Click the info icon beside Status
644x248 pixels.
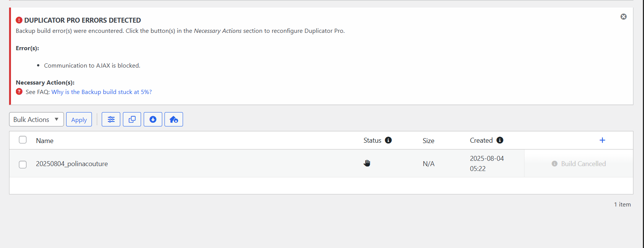click(x=388, y=140)
